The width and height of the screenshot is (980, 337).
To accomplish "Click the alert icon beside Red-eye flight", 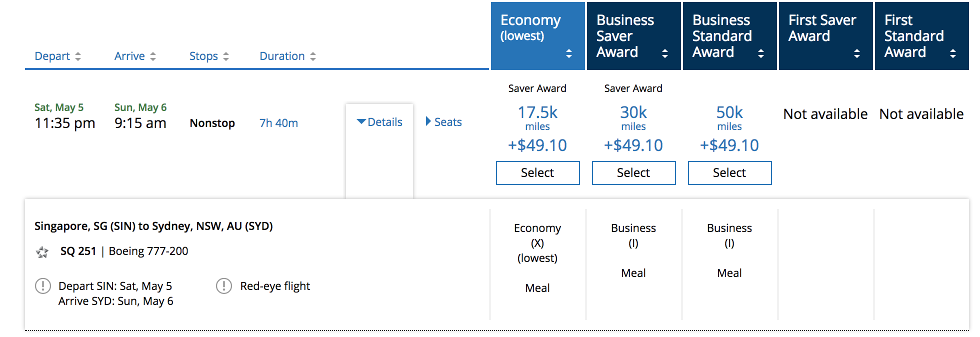I will [x=224, y=286].
